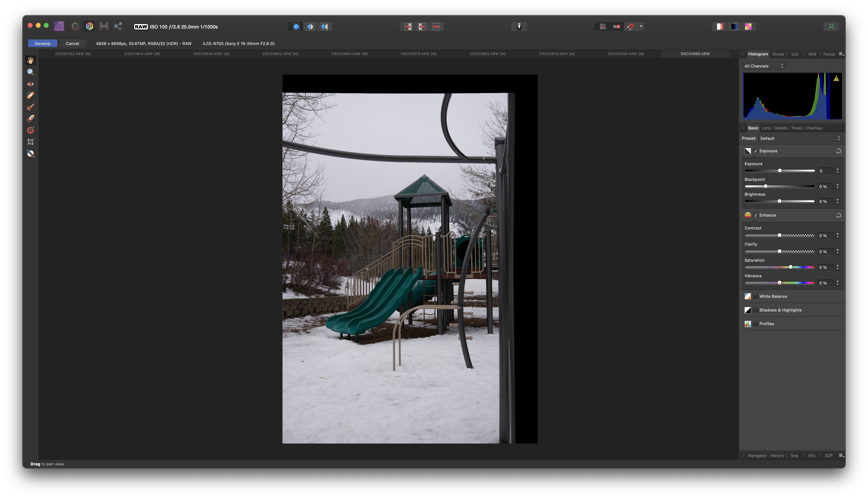Viewport: 868px width, 498px height.
Task: Toggle the grid display icon
Action: (603, 27)
